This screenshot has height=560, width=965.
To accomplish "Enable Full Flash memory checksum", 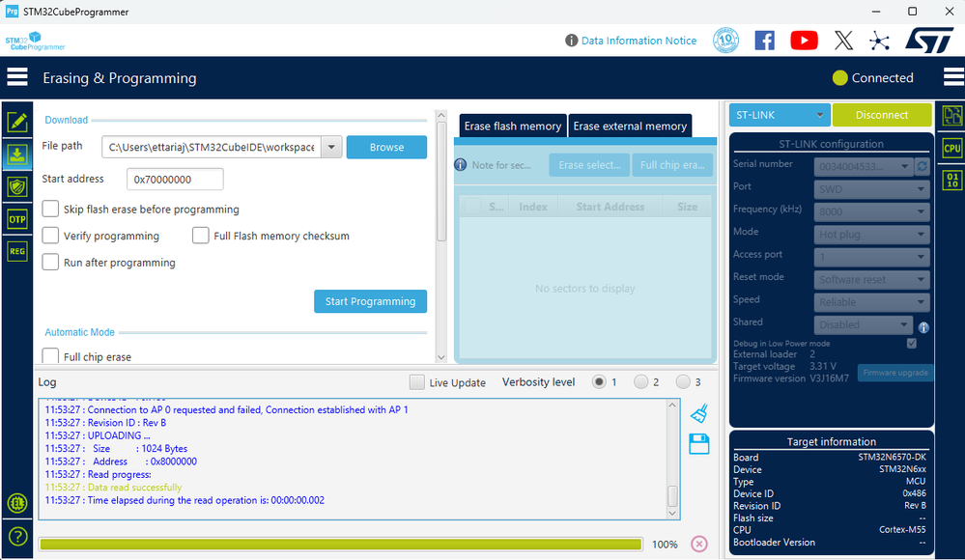I will (x=201, y=235).
